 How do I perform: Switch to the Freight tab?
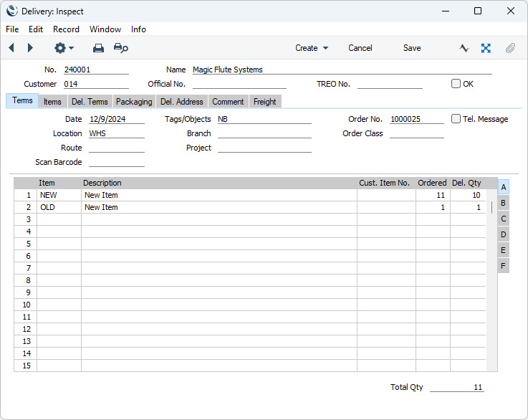point(264,102)
